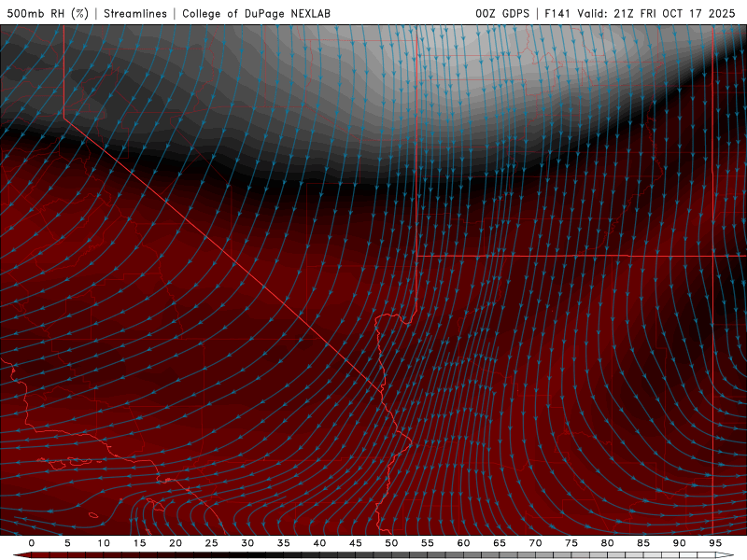Click the red arrow tip at colorbar's low end
Screen dimensions: 747x560
point(21,555)
